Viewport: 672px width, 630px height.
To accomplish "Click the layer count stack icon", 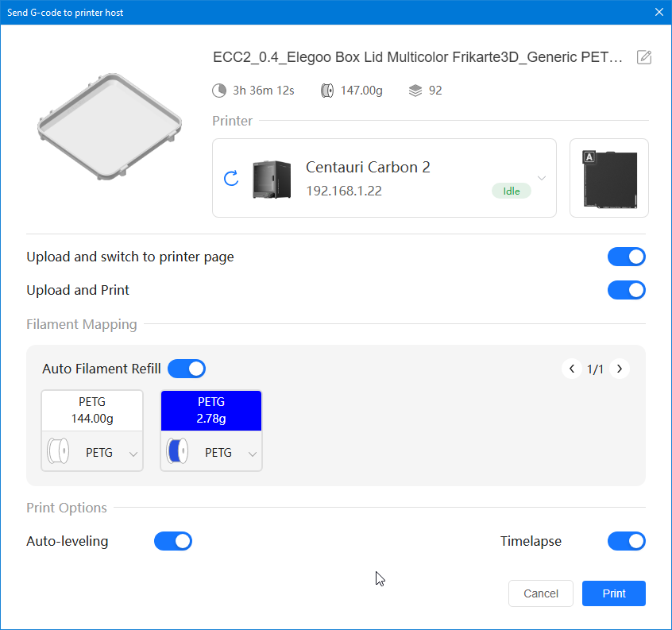I will coord(415,91).
